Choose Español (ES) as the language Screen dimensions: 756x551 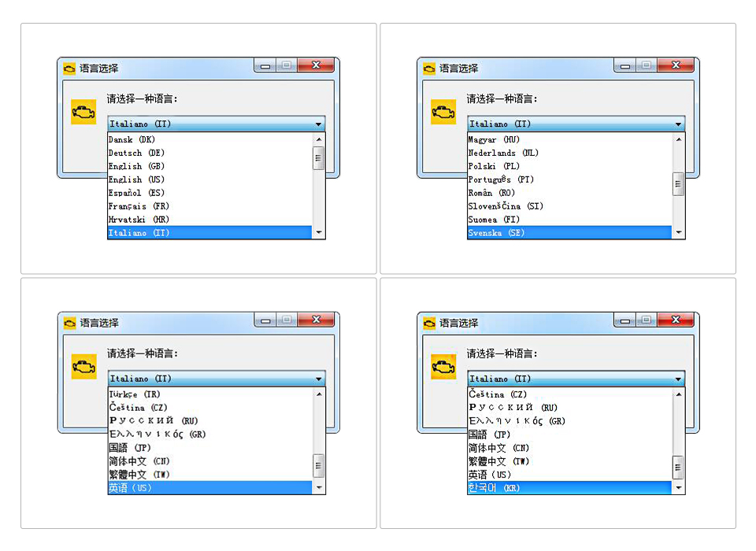point(209,193)
